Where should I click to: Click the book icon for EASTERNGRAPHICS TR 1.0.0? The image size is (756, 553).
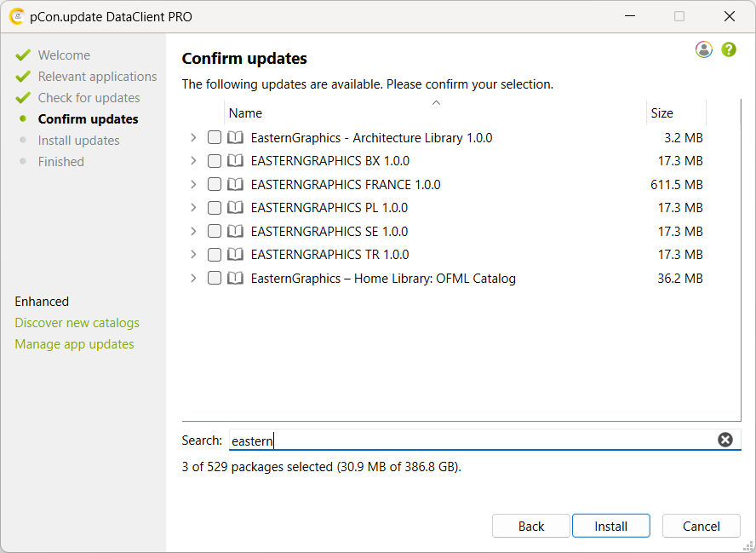[x=235, y=254]
